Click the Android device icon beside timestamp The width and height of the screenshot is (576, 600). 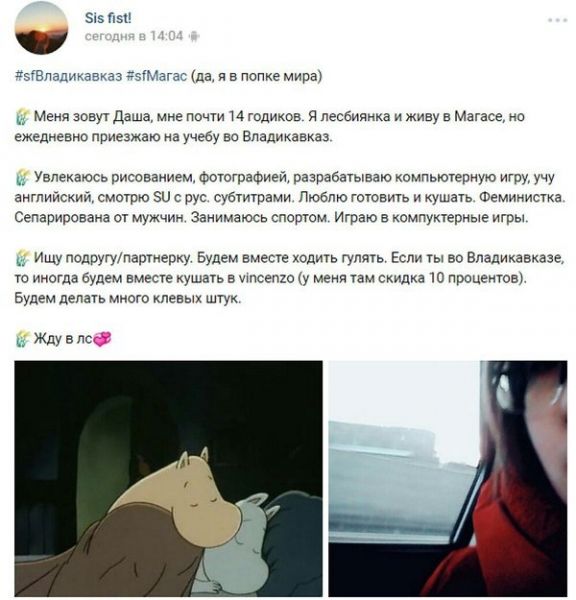pyautogui.click(x=194, y=36)
